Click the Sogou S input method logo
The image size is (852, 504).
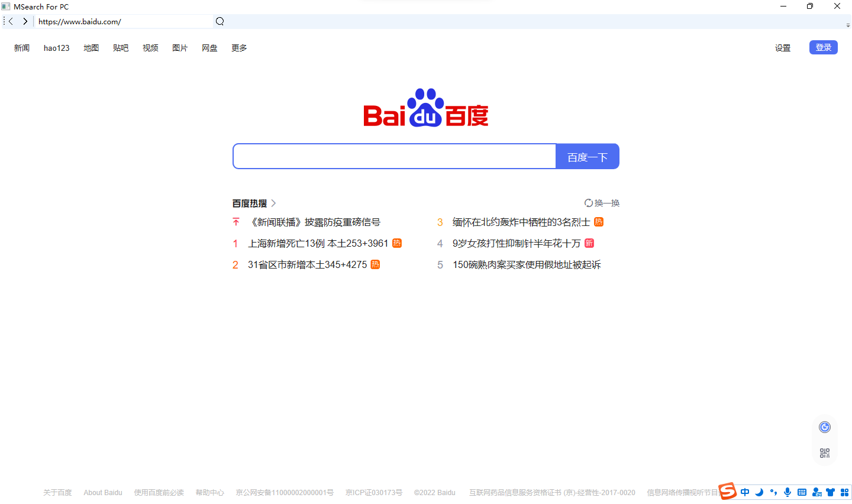[728, 491]
